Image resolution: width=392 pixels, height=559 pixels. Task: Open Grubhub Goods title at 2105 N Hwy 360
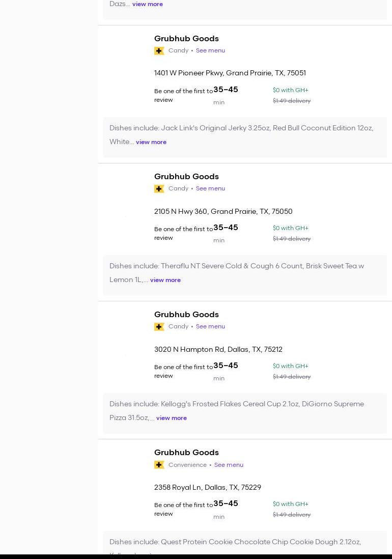pyautogui.click(x=186, y=177)
